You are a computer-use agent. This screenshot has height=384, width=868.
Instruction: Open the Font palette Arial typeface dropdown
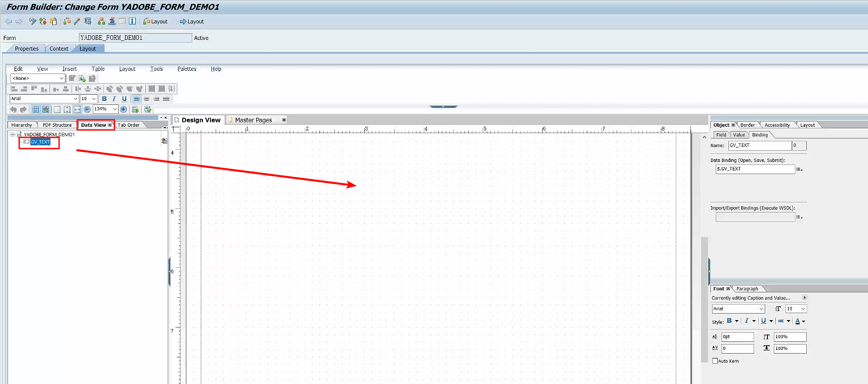[x=739, y=309]
